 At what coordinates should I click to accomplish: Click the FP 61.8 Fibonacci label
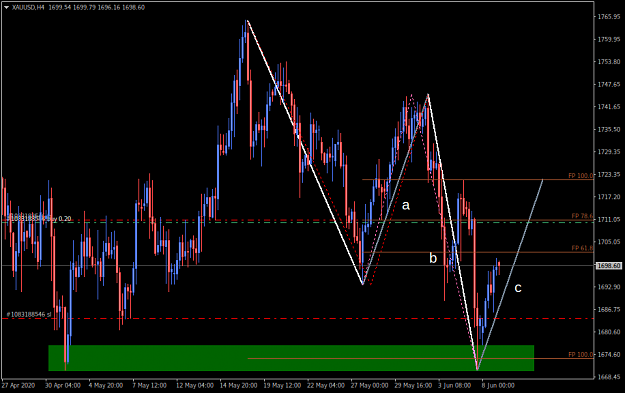coord(582,248)
